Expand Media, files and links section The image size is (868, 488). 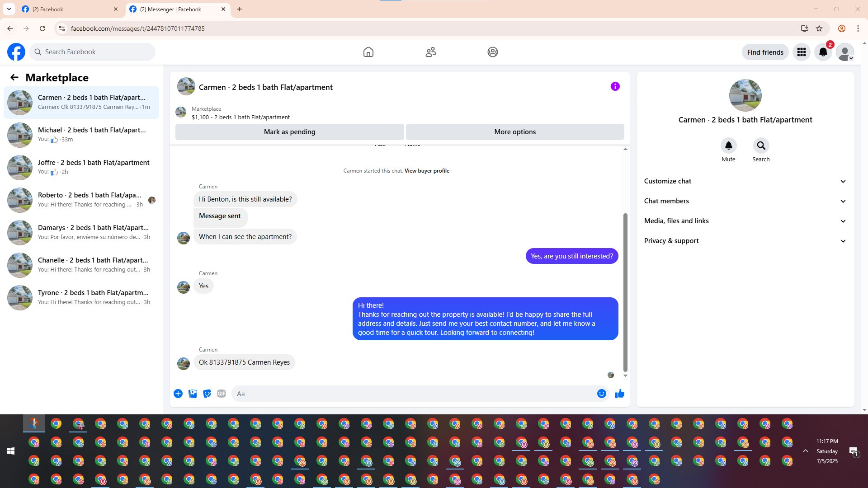point(745,221)
